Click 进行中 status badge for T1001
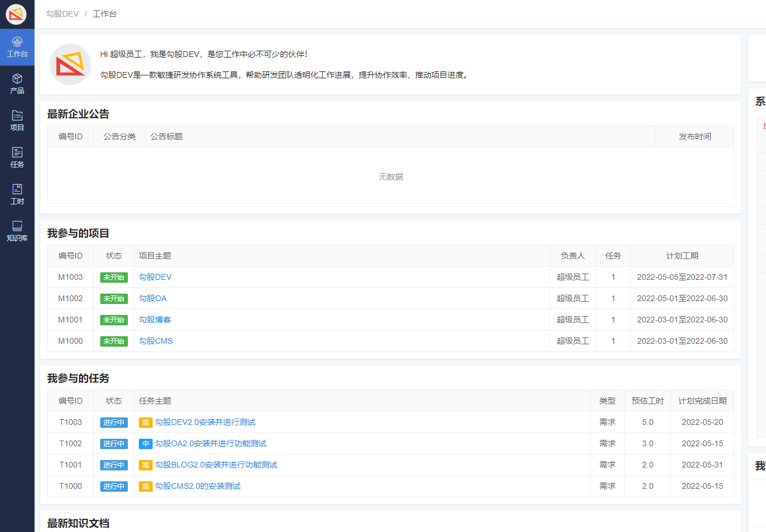The image size is (766, 532). point(114,465)
